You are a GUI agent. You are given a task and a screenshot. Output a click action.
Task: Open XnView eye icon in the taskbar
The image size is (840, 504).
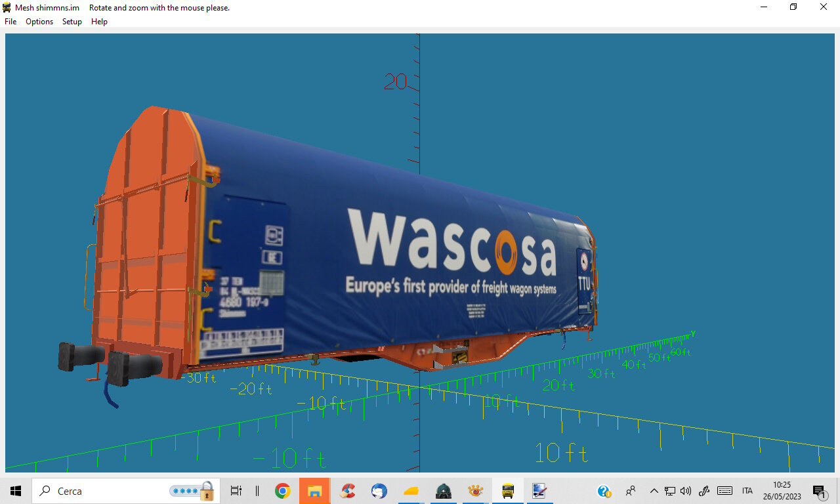click(475, 491)
